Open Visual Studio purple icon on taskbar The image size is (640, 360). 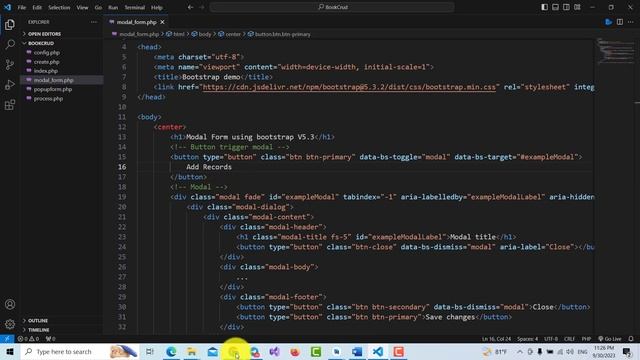point(274,351)
